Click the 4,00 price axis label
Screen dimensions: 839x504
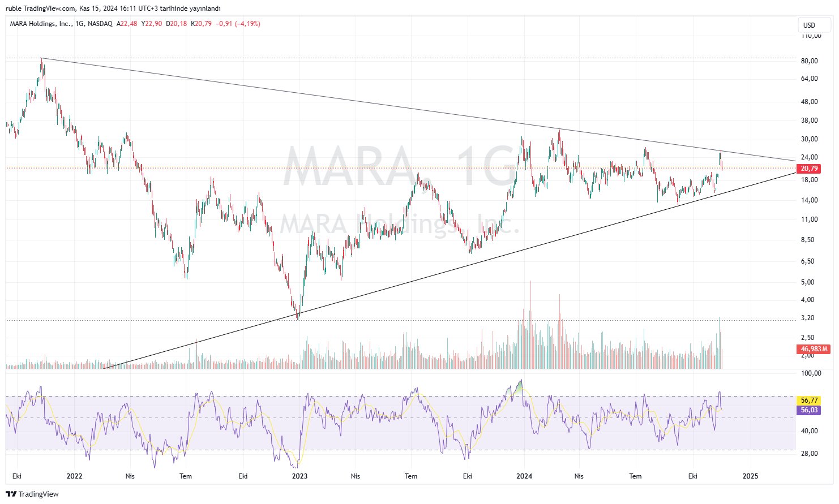click(808, 300)
